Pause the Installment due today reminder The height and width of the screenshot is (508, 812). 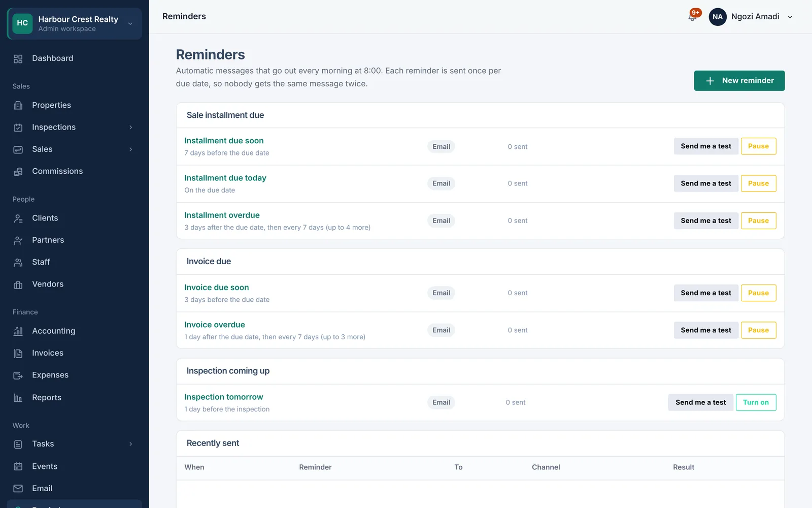[758, 183]
